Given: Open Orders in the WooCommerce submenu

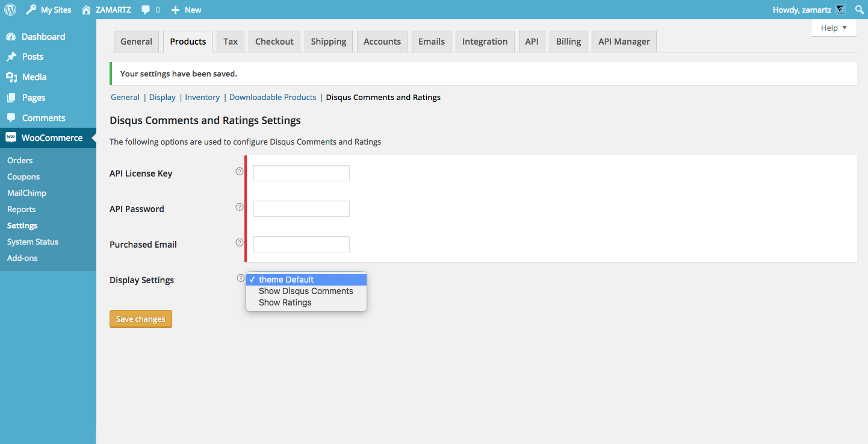Looking at the screenshot, I should tap(20, 160).
